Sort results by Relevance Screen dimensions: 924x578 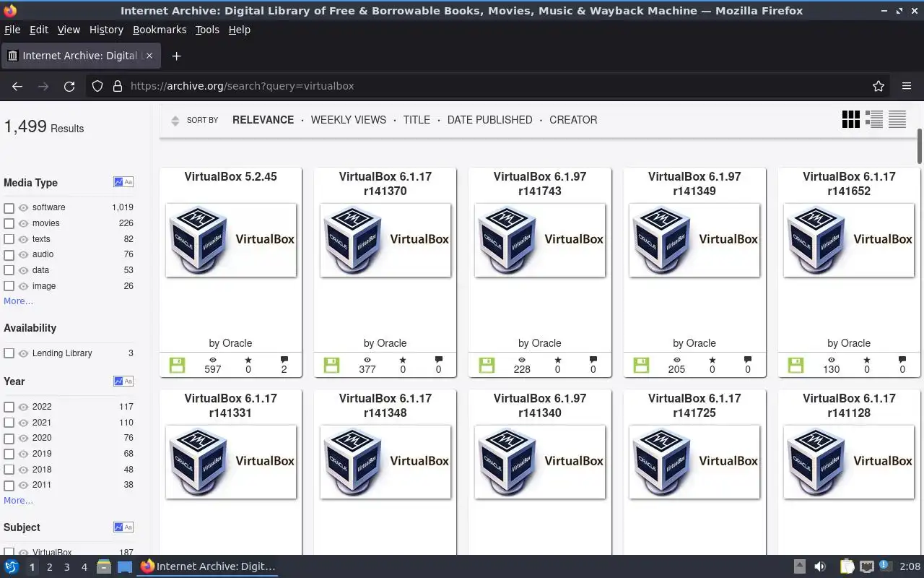(263, 120)
